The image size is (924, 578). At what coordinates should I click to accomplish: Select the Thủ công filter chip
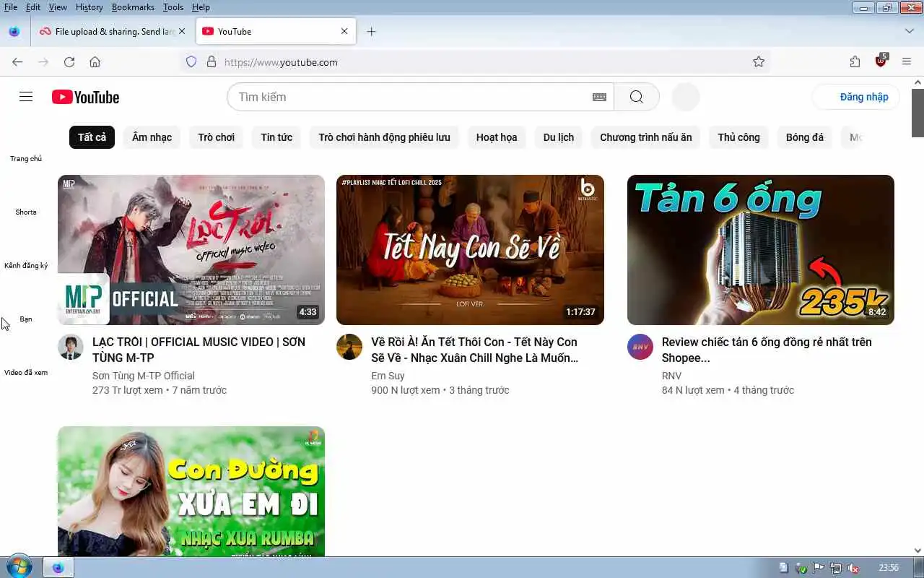click(738, 137)
